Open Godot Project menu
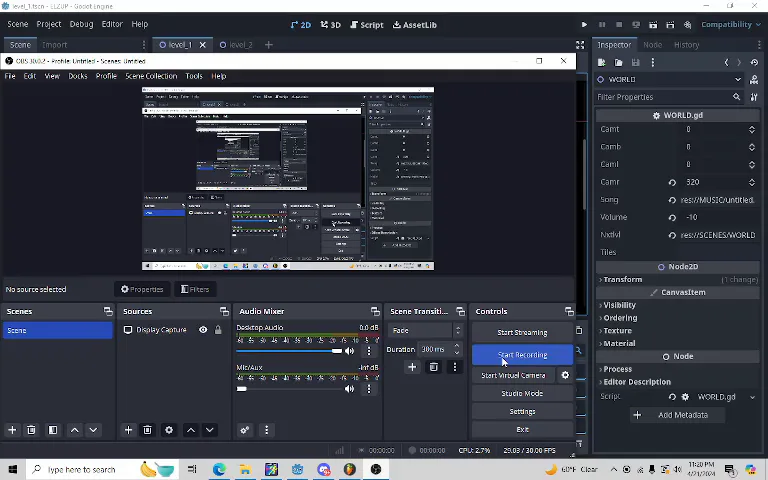 tap(48, 24)
